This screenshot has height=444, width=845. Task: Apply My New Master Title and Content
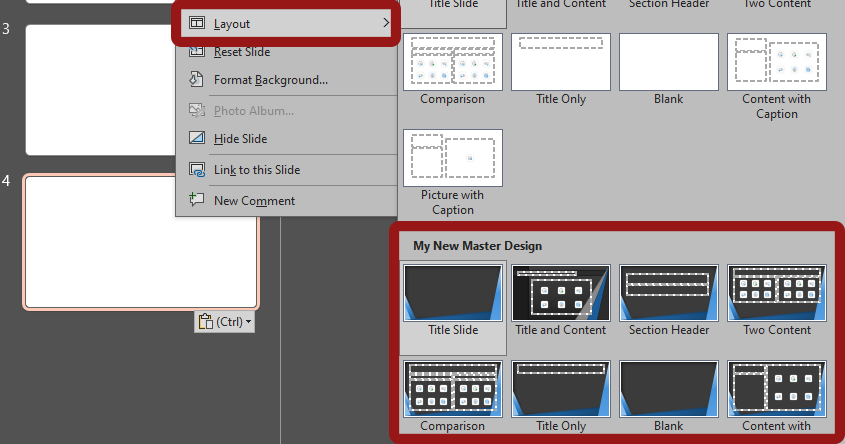click(561, 301)
